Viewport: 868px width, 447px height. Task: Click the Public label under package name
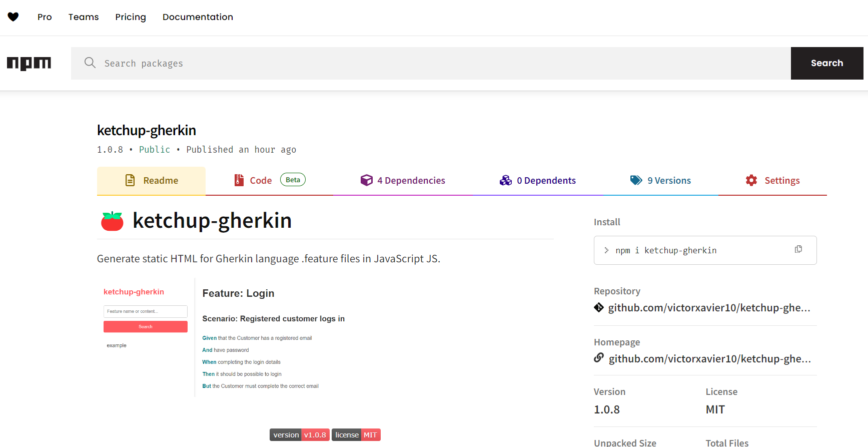(155, 150)
